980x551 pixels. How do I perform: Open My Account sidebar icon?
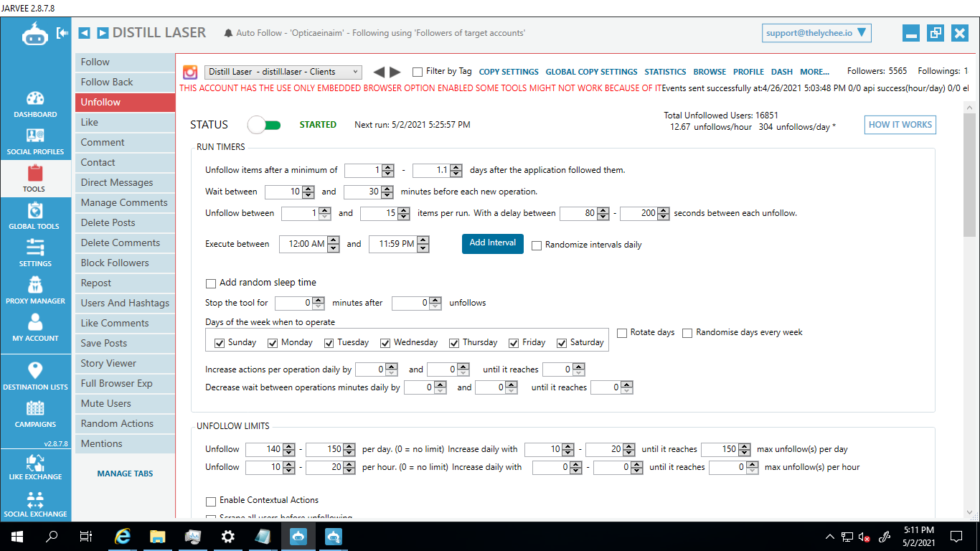(x=35, y=329)
